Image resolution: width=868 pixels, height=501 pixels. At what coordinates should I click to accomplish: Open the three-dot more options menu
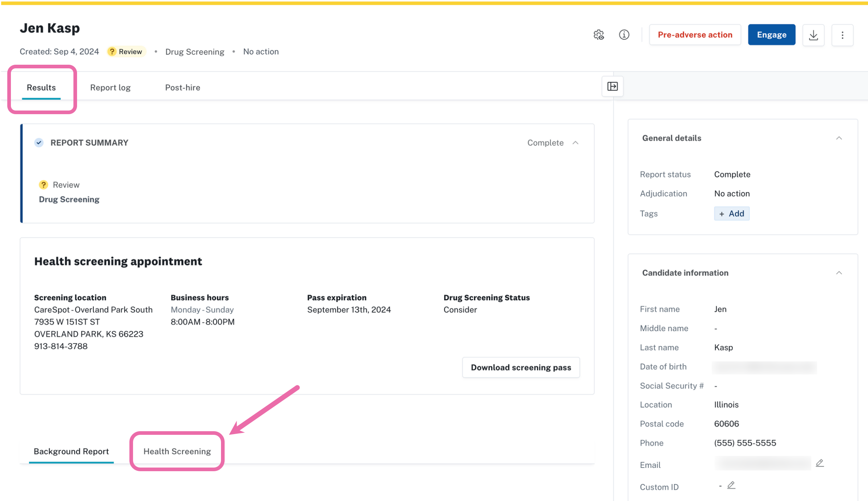point(843,35)
